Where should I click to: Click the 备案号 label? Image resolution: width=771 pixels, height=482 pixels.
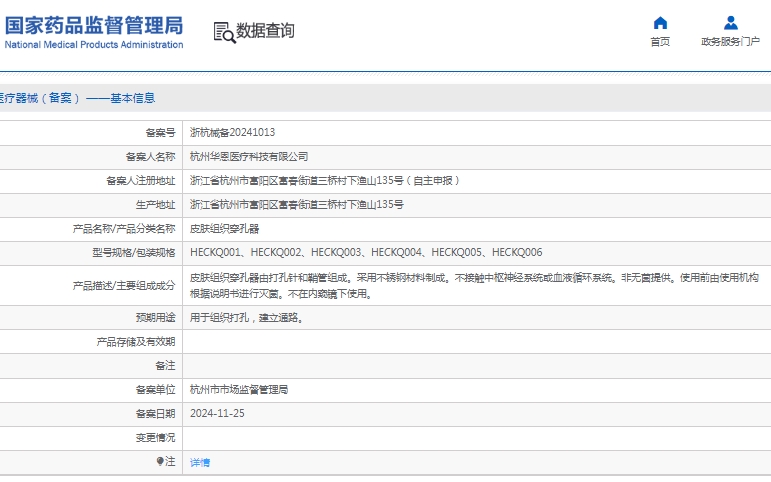160,133
